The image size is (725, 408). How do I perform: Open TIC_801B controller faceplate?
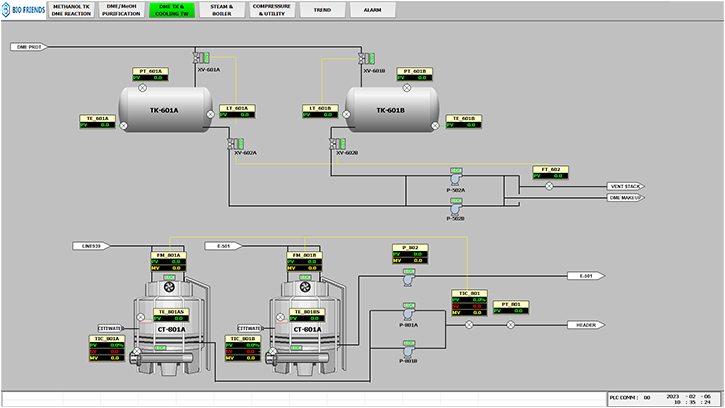[x=243, y=348]
